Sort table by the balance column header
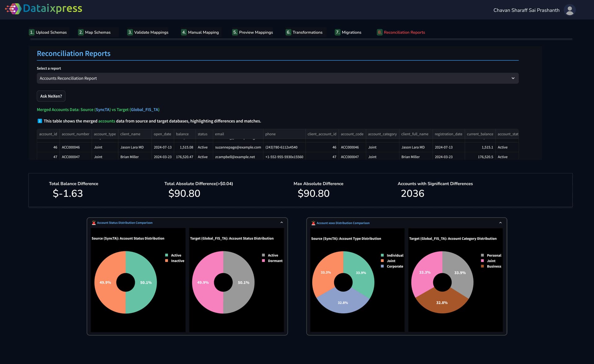594x364 pixels. pos(182,134)
